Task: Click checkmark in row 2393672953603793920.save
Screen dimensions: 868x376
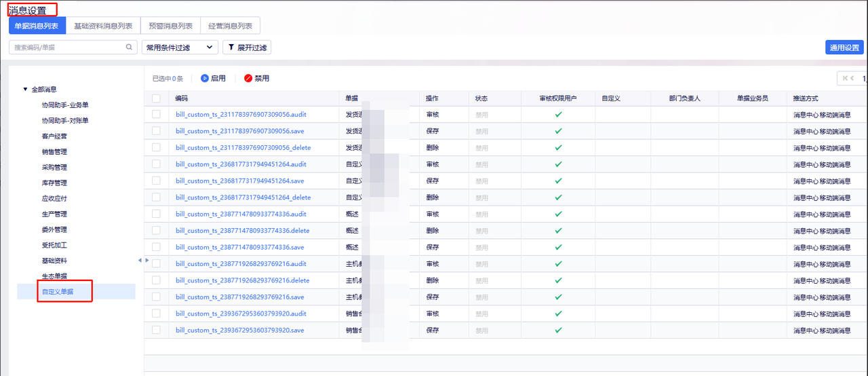Action: (x=558, y=330)
